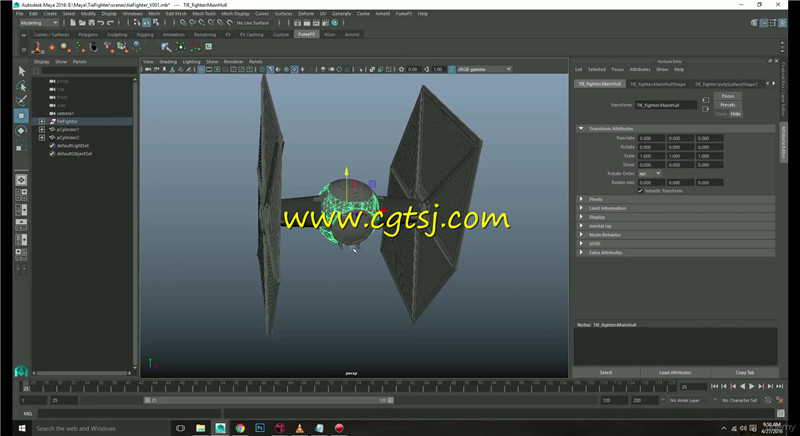Screen dimensions: 800x436
Task: Click Hide button in Attribute Editor
Action: coord(735,114)
